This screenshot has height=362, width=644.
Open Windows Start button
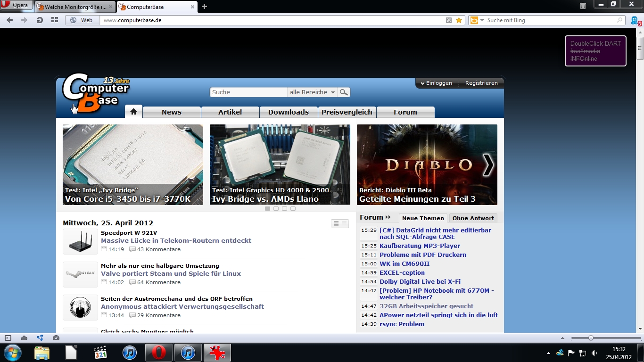[x=12, y=353]
